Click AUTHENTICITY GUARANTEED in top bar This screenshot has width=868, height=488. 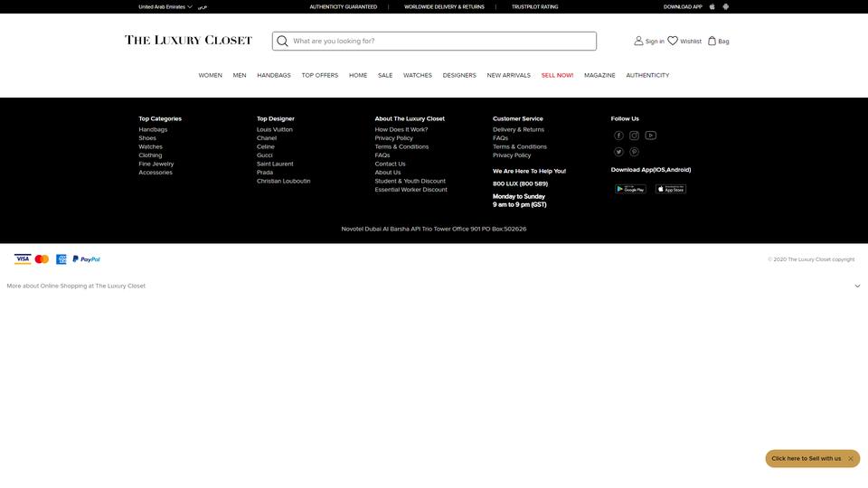pos(344,7)
